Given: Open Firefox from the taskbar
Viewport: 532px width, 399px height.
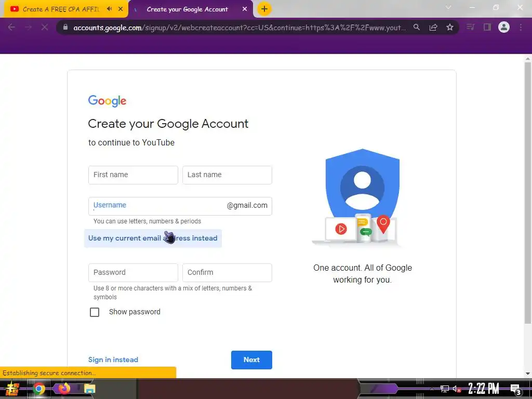Looking at the screenshot, I should (x=64, y=388).
